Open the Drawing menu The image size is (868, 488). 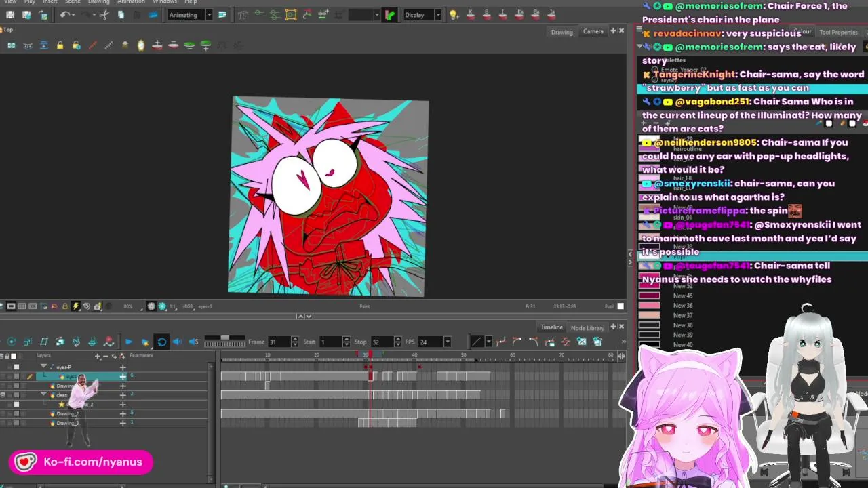[x=98, y=2]
